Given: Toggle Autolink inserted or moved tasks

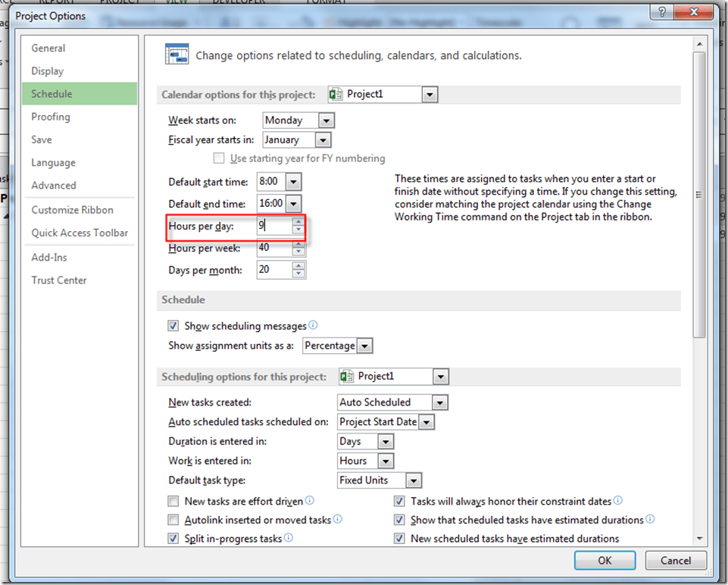Looking at the screenshot, I should click(x=173, y=521).
